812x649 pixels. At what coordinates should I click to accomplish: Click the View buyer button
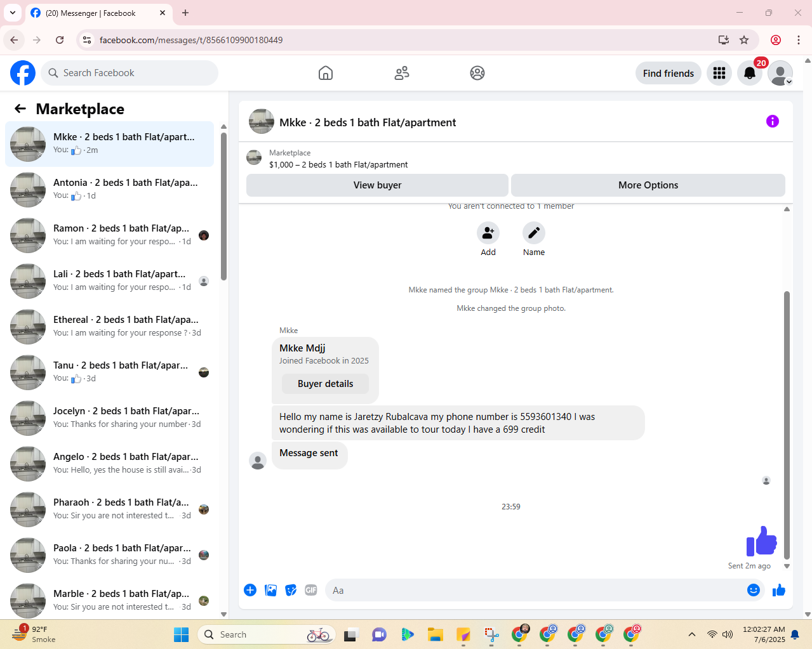(377, 185)
